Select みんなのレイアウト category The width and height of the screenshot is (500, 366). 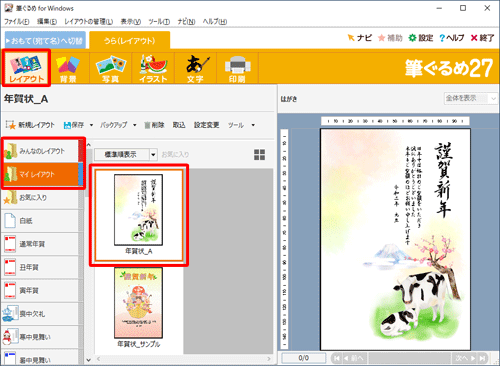(x=41, y=151)
